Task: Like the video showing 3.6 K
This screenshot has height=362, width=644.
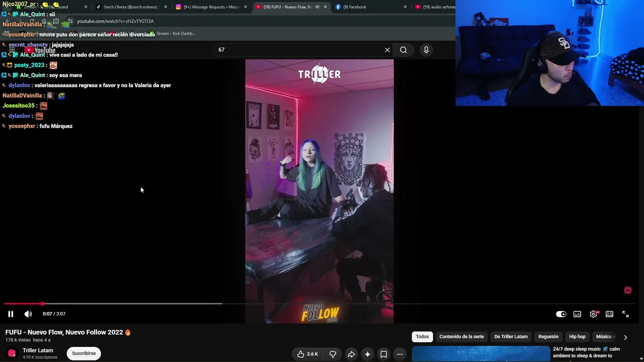Action: click(307, 354)
